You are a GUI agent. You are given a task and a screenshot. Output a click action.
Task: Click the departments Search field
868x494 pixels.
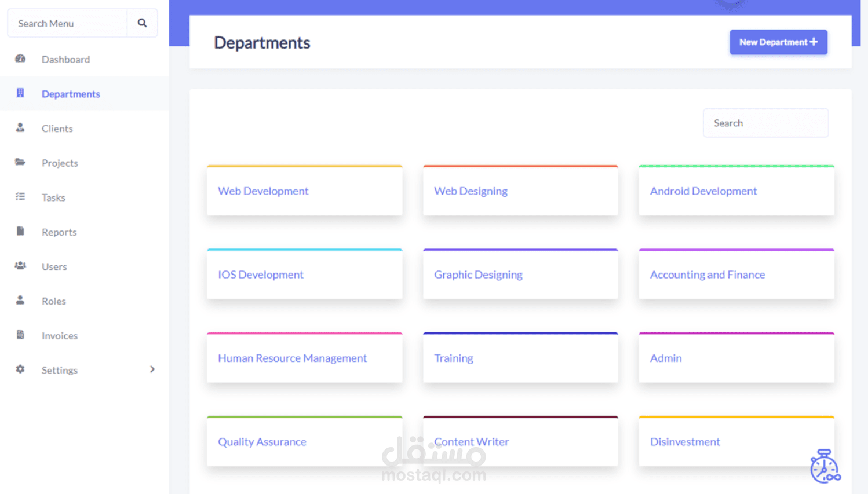(765, 123)
